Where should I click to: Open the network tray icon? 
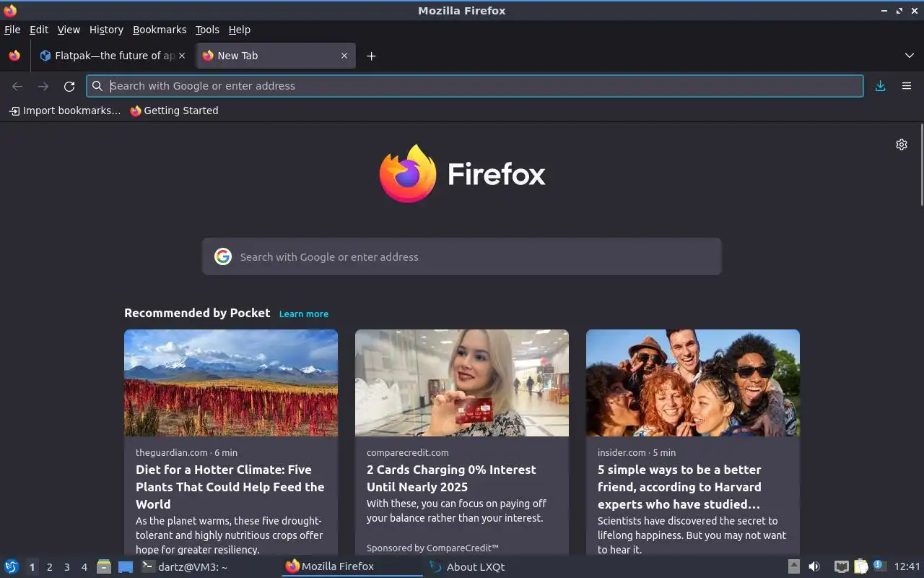(841, 566)
